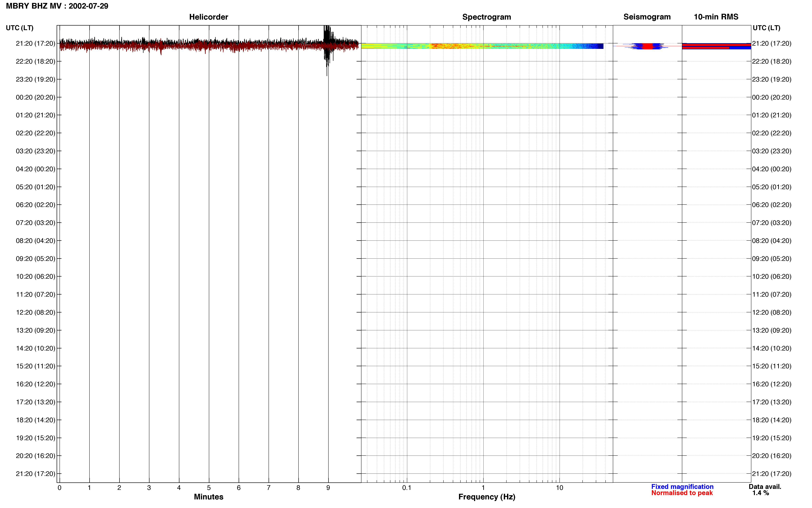The image size is (812, 508).
Task: Click the Data avail. label
Action: point(765,486)
